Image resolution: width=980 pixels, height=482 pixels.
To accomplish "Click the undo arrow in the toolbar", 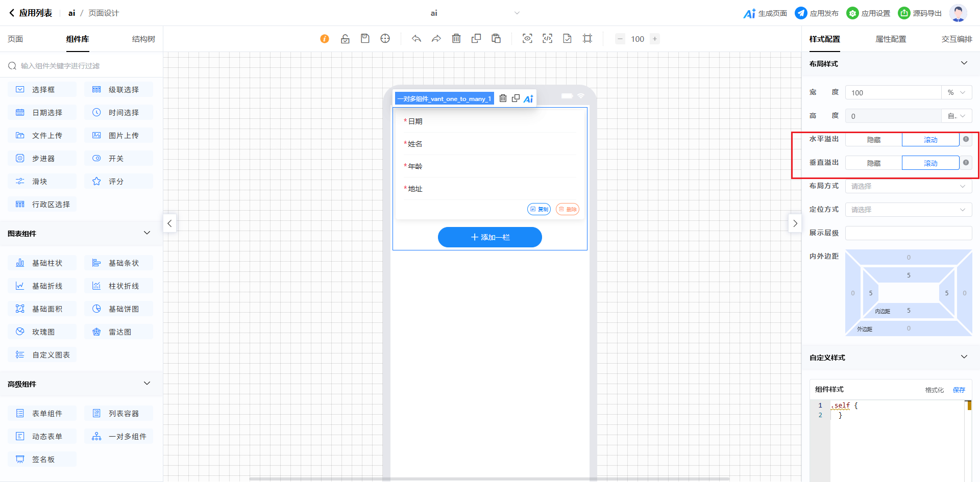I will (416, 39).
